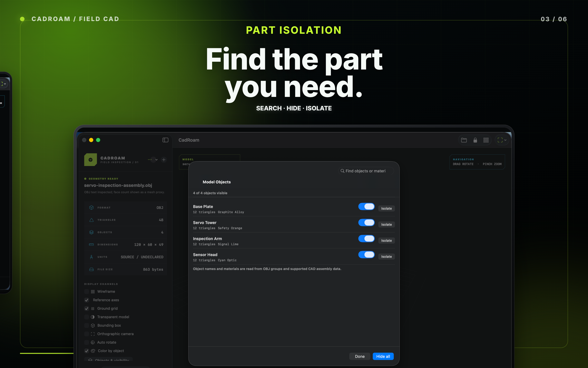Screen dimensions: 588x368
Task: Click the half-circle icon next to Transparent model
Action: pyautogui.click(x=92, y=317)
